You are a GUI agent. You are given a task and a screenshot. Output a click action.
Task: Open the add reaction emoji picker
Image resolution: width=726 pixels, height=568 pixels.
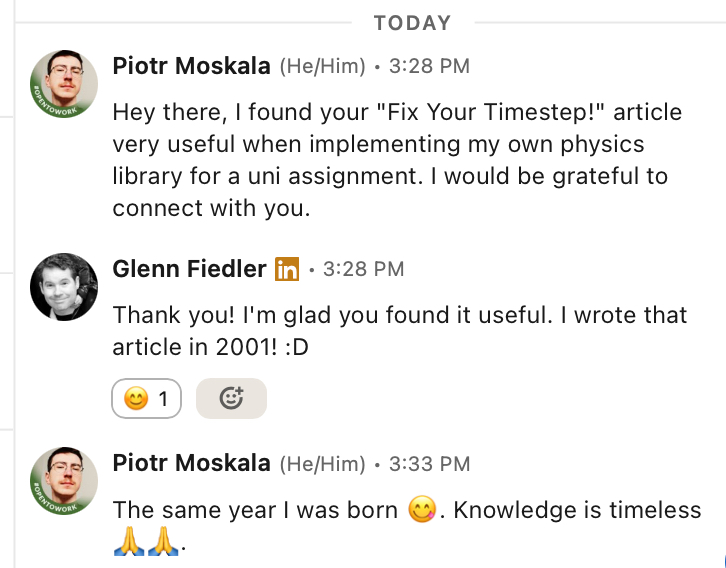pyautogui.click(x=231, y=399)
